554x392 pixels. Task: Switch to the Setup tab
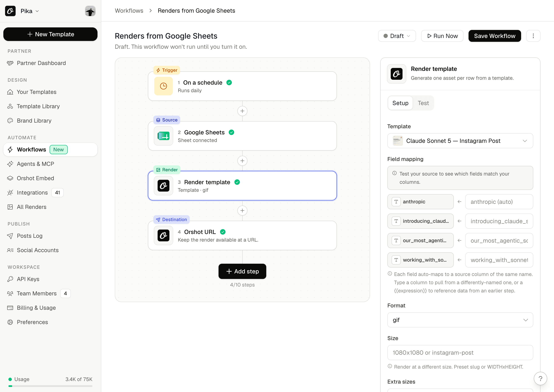coord(400,103)
